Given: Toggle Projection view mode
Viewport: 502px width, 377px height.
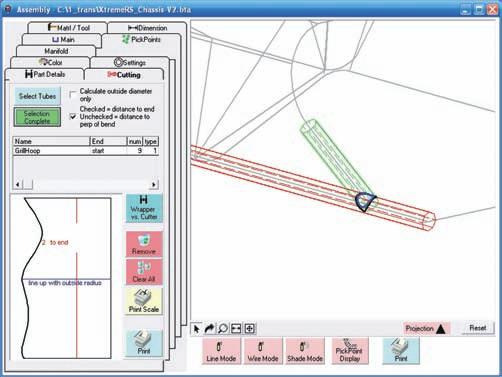Looking at the screenshot, I should pyautogui.click(x=426, y=329).
